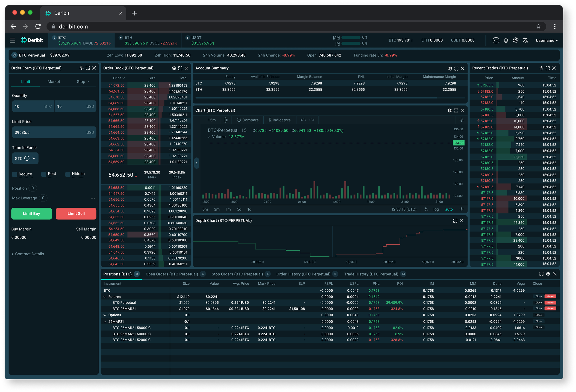The image size is (576, 392).
Task: Collapse the 26MAR21 positions group
Action: [x=105, y=321]
